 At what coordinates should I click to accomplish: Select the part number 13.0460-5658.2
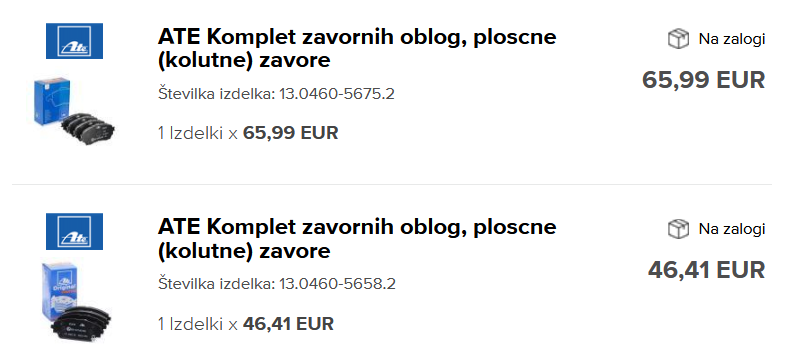click(337, 284)
